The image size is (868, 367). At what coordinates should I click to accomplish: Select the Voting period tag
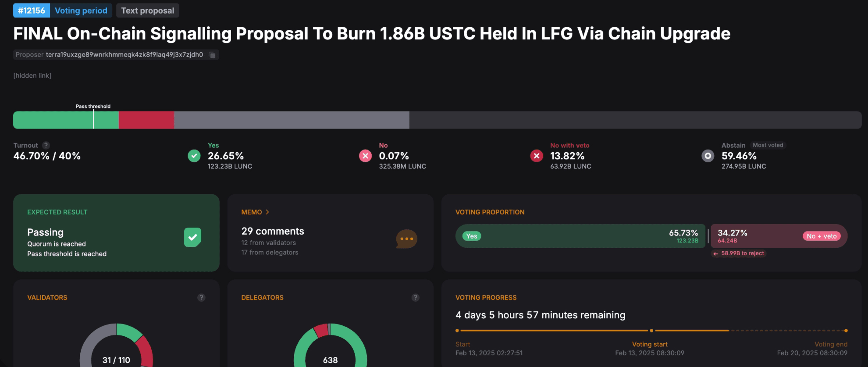(81, 11)
